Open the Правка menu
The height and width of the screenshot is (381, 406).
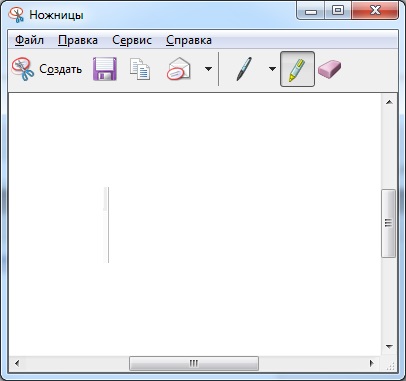coord(78,40)
